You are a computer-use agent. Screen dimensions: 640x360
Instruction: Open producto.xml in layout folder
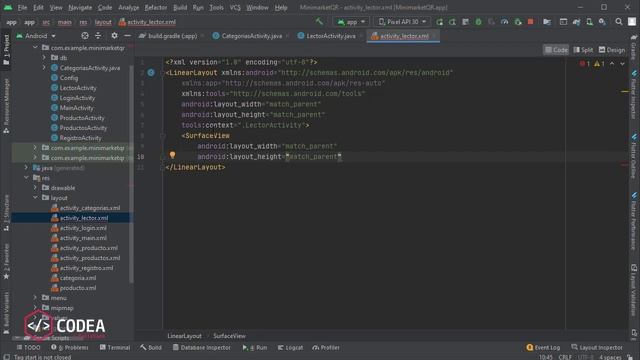click(x=78, y=288)
